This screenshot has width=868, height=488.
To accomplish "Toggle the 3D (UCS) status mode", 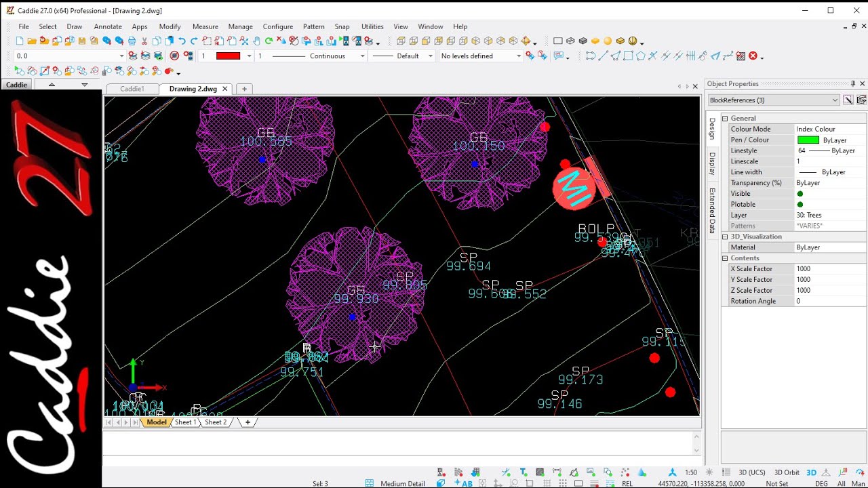I will coord(752,472).
